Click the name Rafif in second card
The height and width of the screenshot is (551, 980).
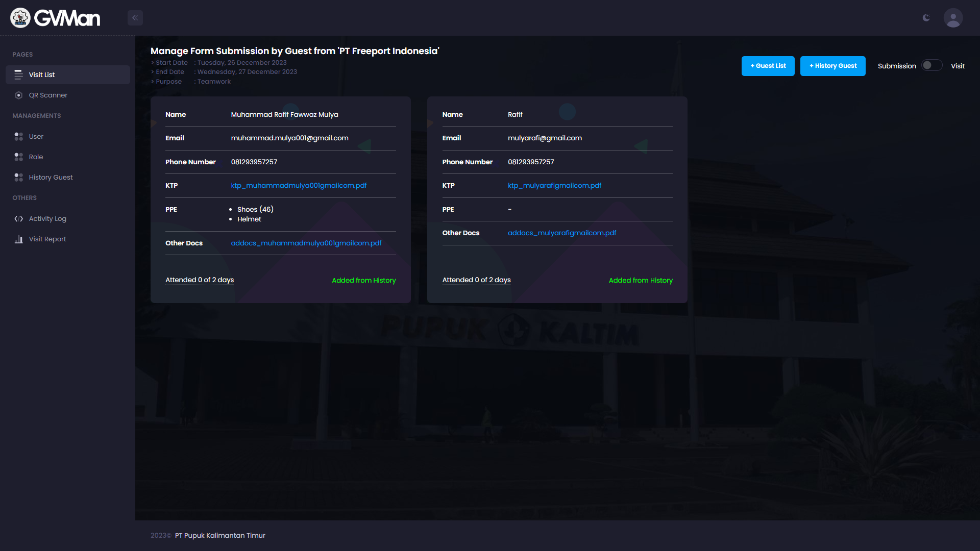(x=515, y=114)
